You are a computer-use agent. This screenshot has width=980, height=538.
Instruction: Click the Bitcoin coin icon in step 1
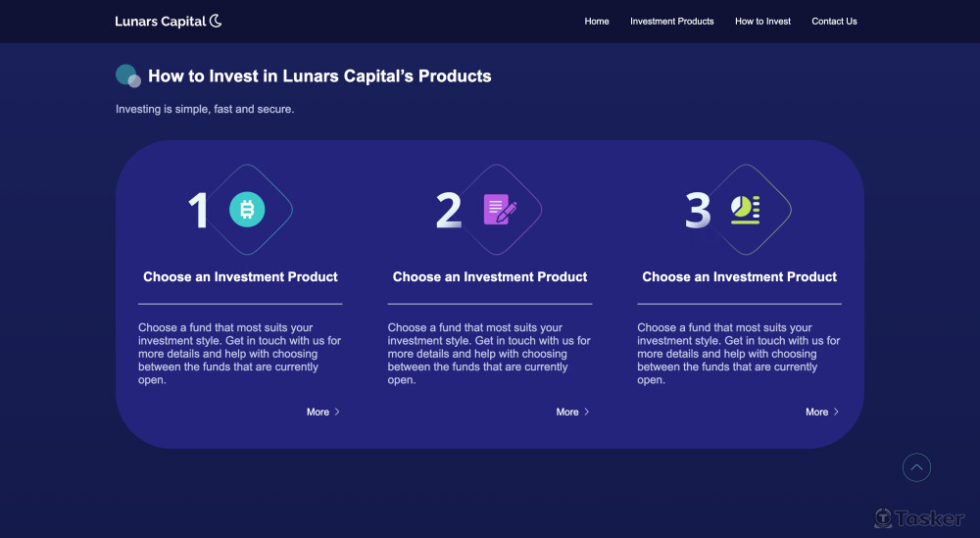247,209
